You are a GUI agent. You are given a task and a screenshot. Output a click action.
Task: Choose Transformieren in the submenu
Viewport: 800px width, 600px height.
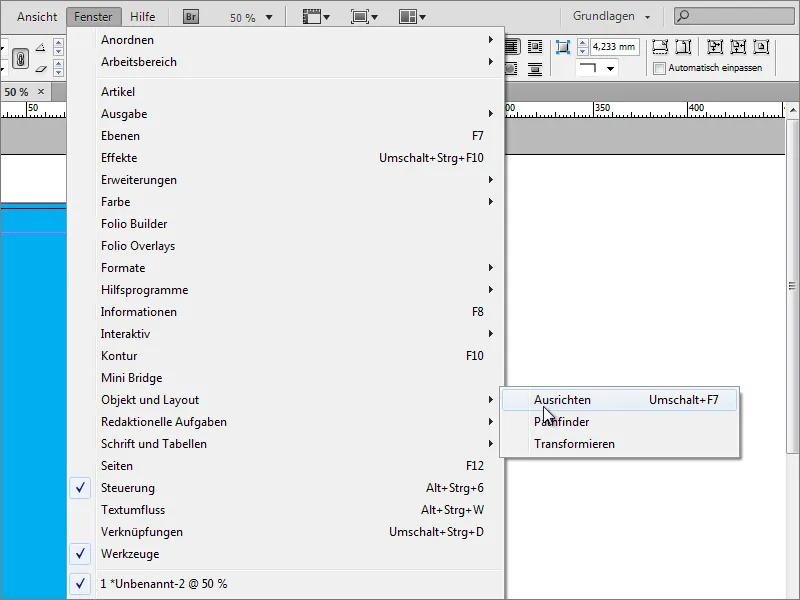[x=619, y=444]
